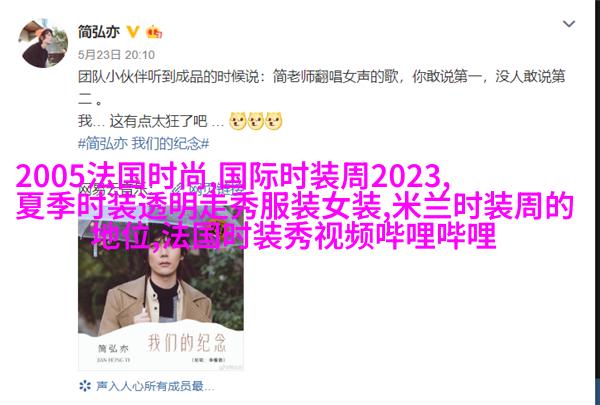Follow the 网页链接 hyperlink
Image resolution: width=600 pixels, height=405 pixels.
pyautogui.click(x=216, y=188)
